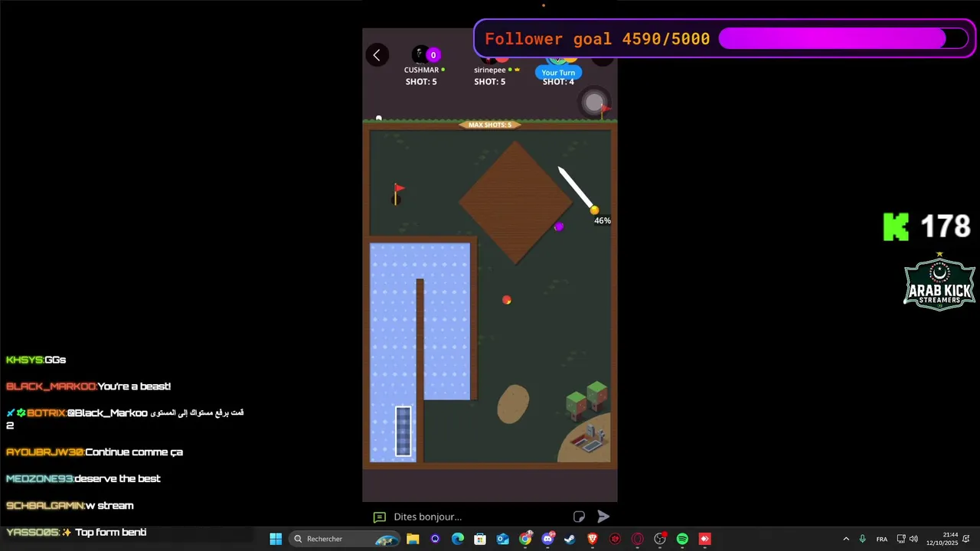This screenshot has height=551, width=980.
Task: Switch to Chrome in the taskbar
Action: tap(525, 539)
